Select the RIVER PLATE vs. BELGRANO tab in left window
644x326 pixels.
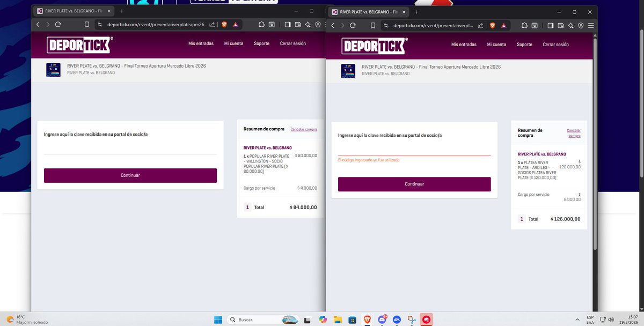(x=74, y=11)
